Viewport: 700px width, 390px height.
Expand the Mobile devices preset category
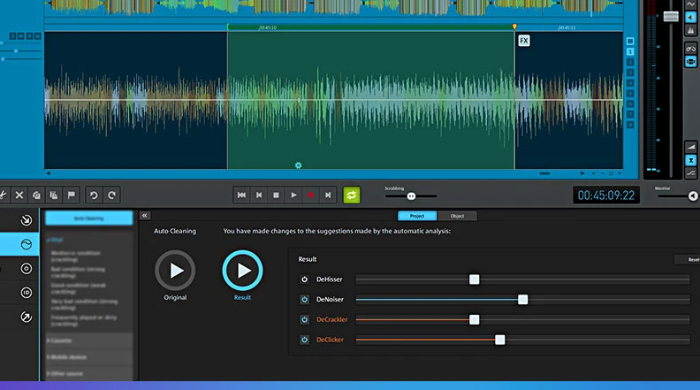click(x=89, y=357)
